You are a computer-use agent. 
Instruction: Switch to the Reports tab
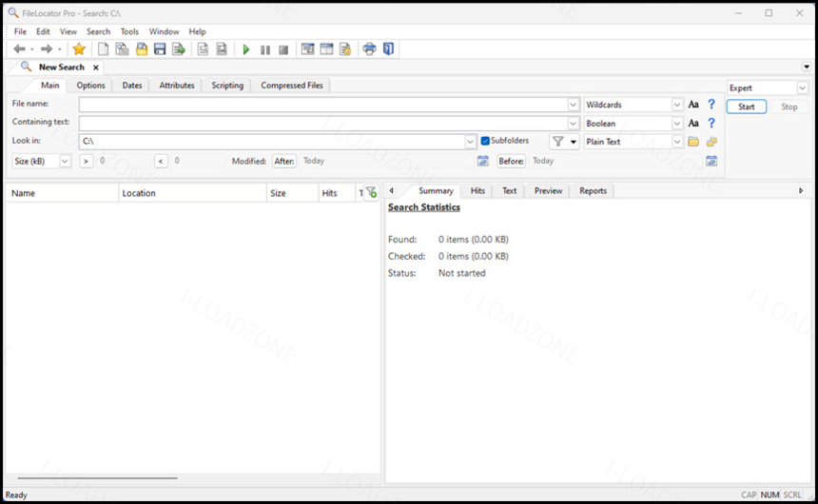tap(594, 191)
